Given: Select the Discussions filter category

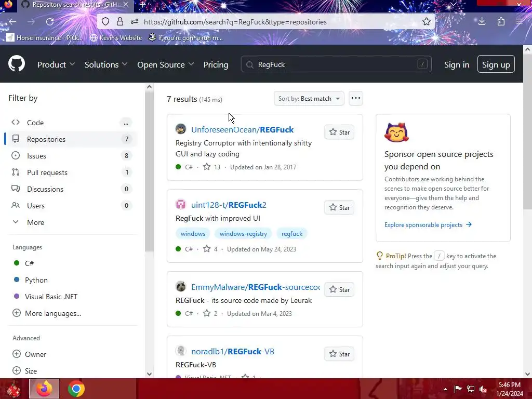Looking at the screenshot, I should point(71,189).
